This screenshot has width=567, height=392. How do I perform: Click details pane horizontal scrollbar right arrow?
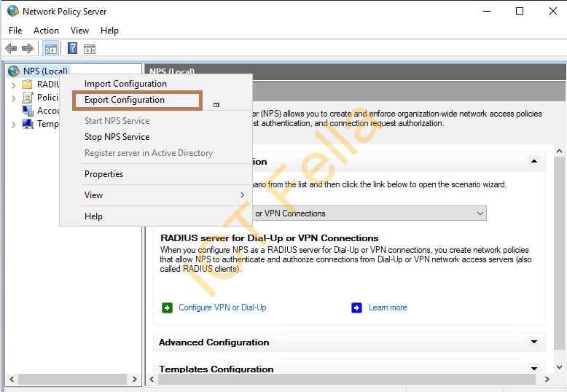coord(547,380)
